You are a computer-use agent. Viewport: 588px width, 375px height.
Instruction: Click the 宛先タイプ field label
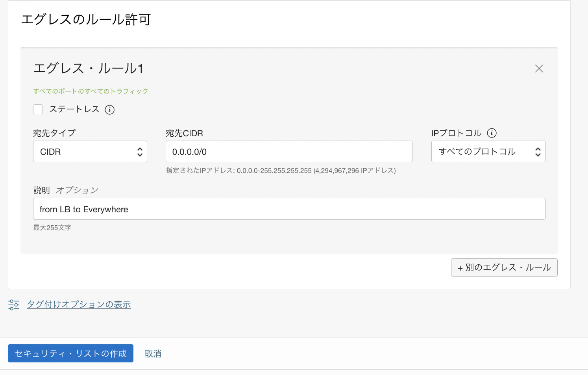[54, 133]
